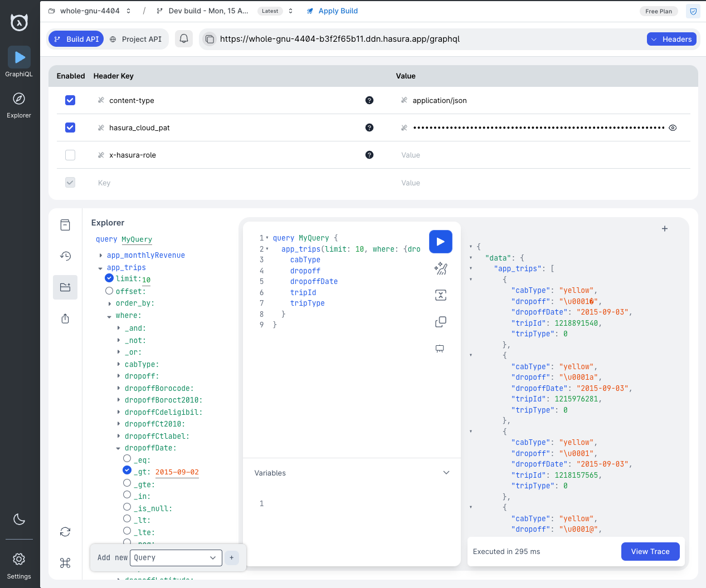Click the plus button next to Add new Query

tap(232, 557)
